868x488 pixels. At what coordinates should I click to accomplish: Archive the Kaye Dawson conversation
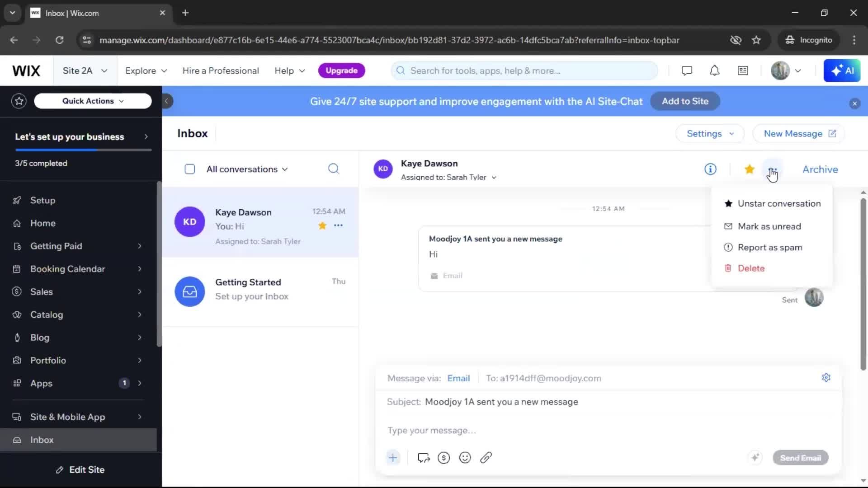click(820, 169)
